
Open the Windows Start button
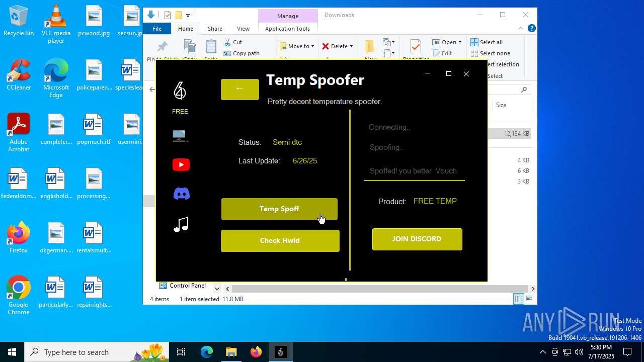point(12,352)
